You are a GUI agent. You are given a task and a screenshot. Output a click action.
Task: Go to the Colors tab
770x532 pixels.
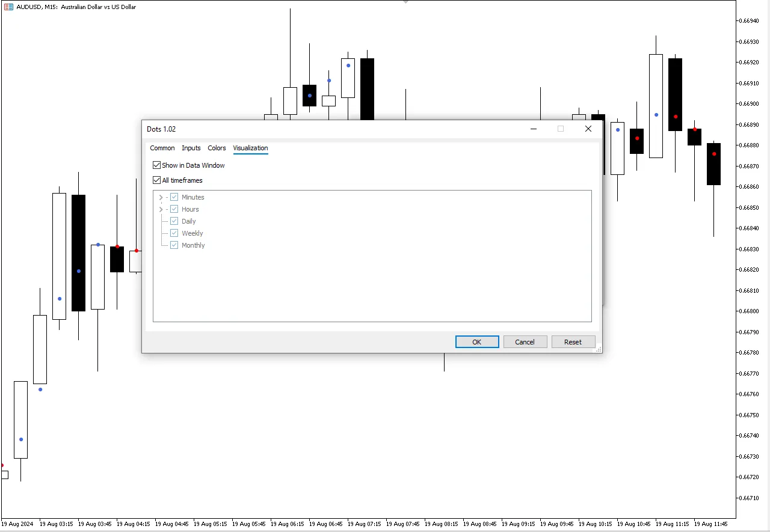coord(217,148)
